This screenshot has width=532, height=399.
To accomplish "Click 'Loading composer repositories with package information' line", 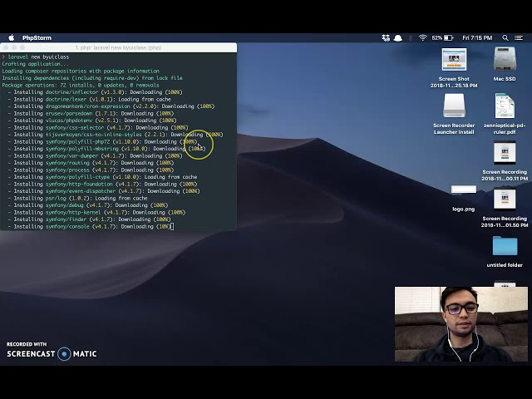I will (x=81, y=71).
